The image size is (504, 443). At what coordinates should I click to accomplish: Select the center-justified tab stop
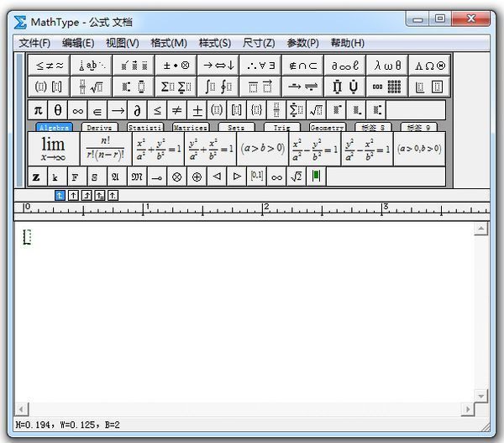[x=73, y=195]
